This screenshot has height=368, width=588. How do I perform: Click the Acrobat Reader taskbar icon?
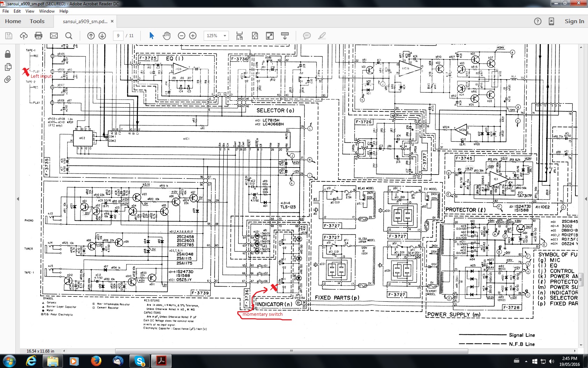161,361
